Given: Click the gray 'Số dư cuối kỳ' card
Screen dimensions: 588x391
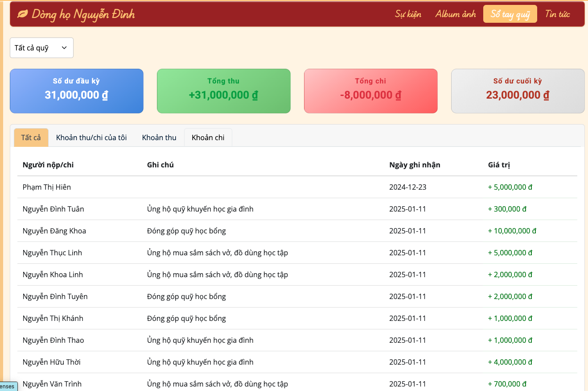Looking at the screenshot, I should pyautogui.click(x=518, y=91).
